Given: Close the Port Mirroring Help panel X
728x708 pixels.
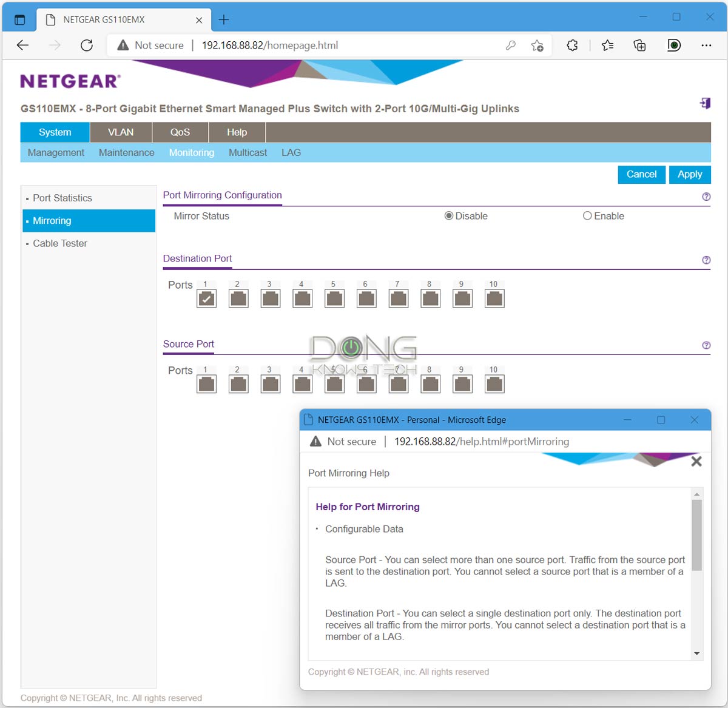Looking at the screenshot, I should [696, 462].
